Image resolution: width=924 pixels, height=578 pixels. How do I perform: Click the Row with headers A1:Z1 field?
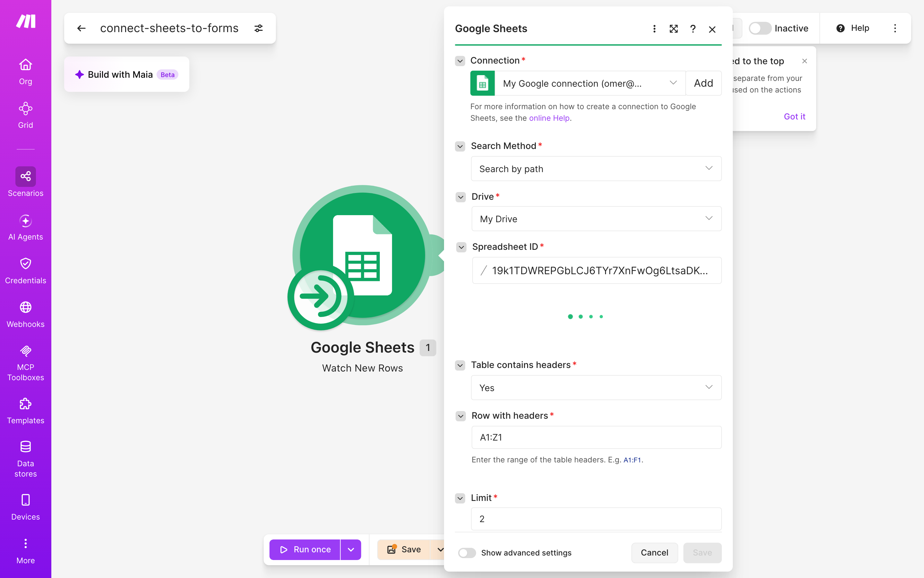596,437
